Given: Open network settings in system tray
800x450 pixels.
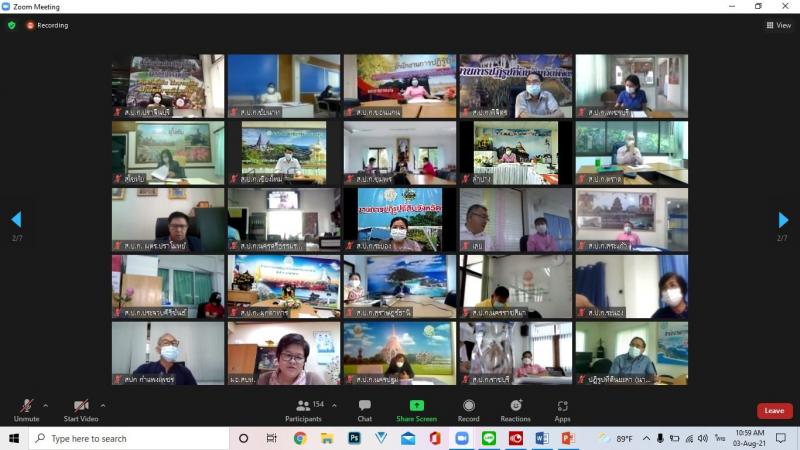Looking at the screenshot, I should coord(689,438).
